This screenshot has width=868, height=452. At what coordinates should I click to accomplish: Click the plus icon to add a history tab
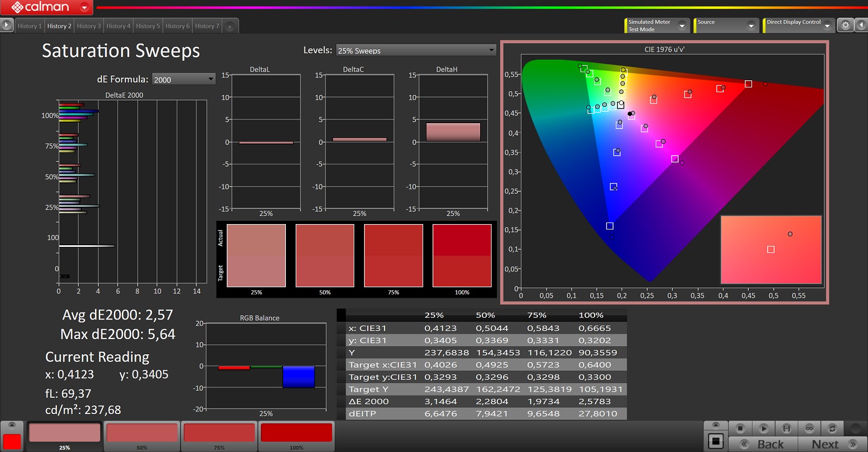(229, 26)
